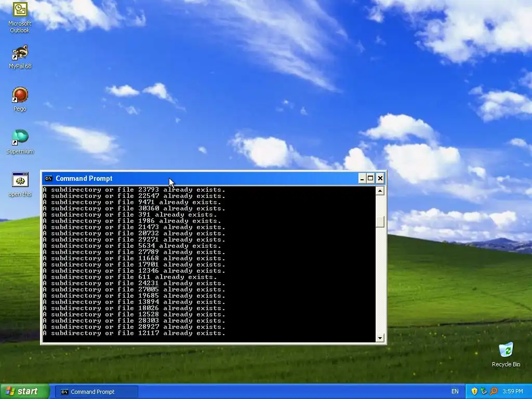Click the line mentioning file 13894
The height and width of the screenshot is (399, 532).
tap(134, 302)
